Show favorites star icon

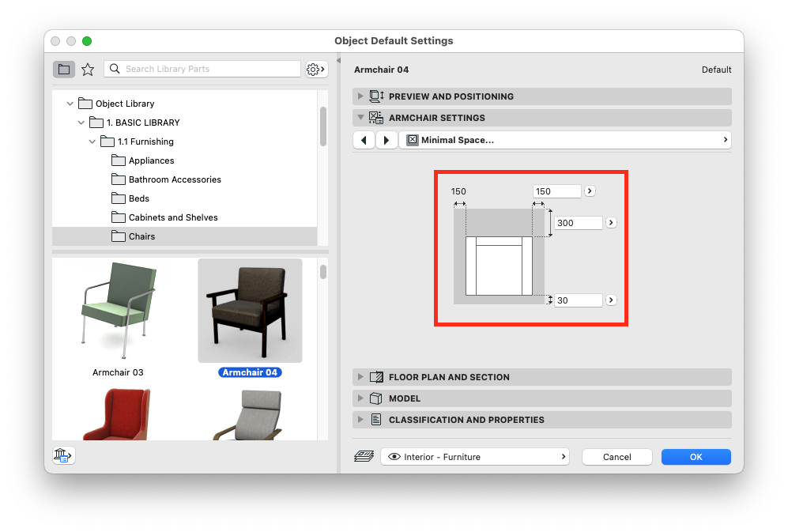tap(88, 69)
